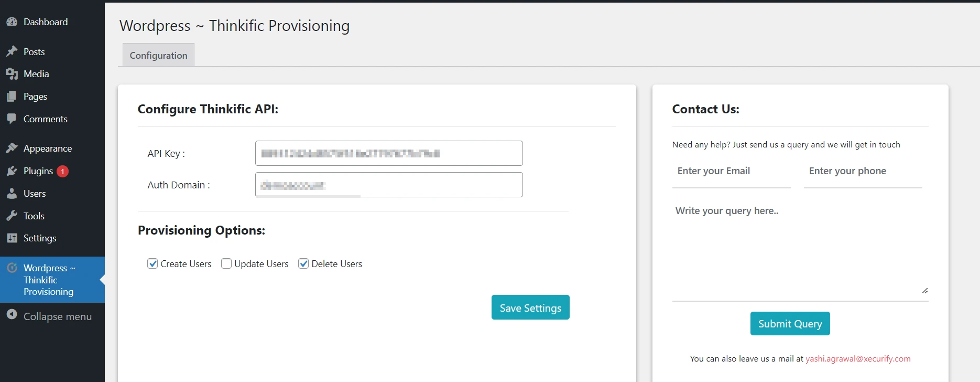
Task: Click the Configure Thinkific API heading
Action: click(208, 109)
